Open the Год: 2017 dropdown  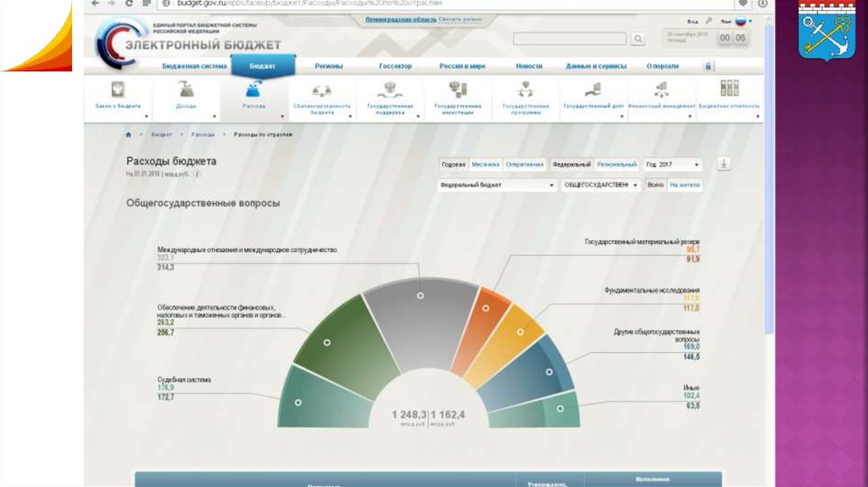pyautogui.click(x=673, y=165)
